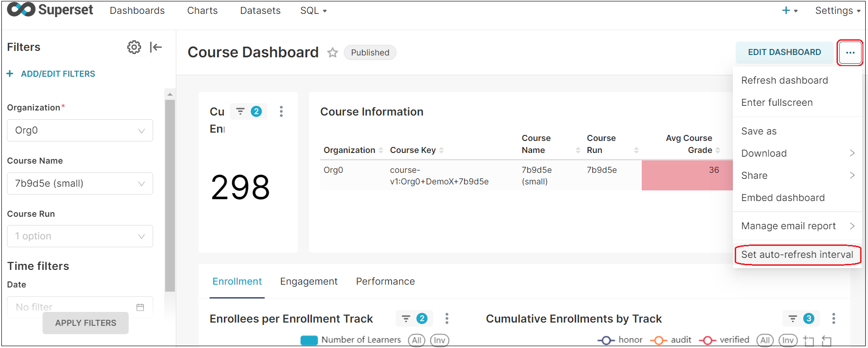Viewport: 868px width, 348px height.
Task: Favorite the Course Dashboard with star
Action: tap(332, 53)
